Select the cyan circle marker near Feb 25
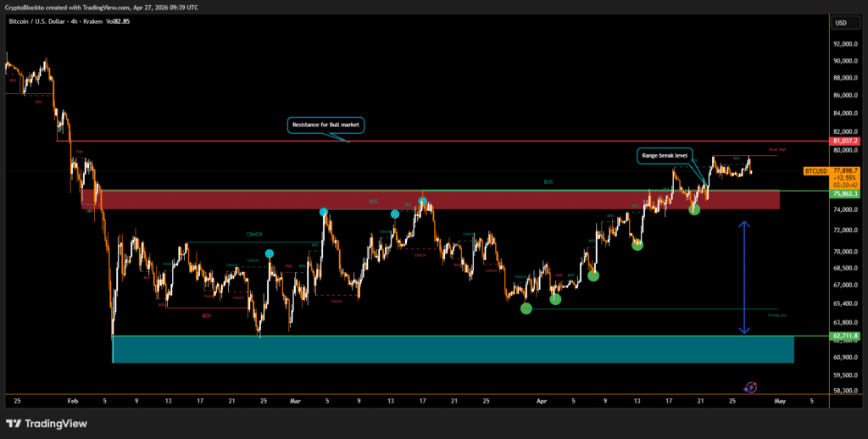The width and height of the screenshot is (868, 439). (270, 253)
